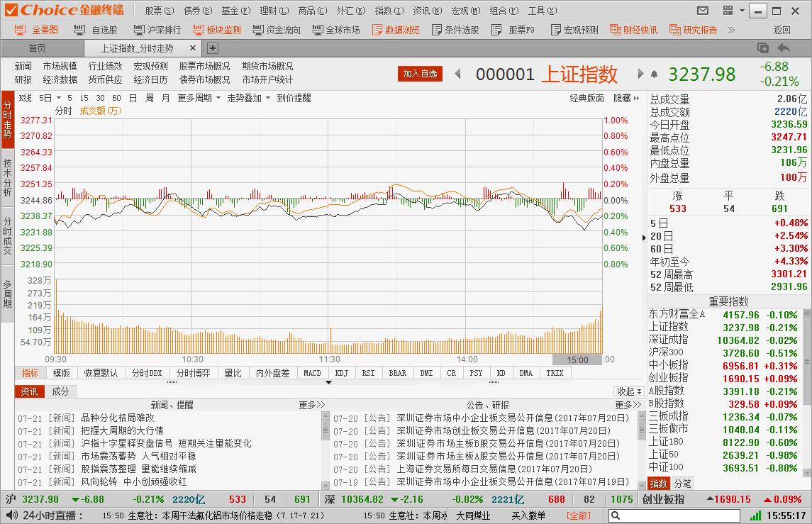
Task: Click the bell alert icon beside index price
Action: 654,74
